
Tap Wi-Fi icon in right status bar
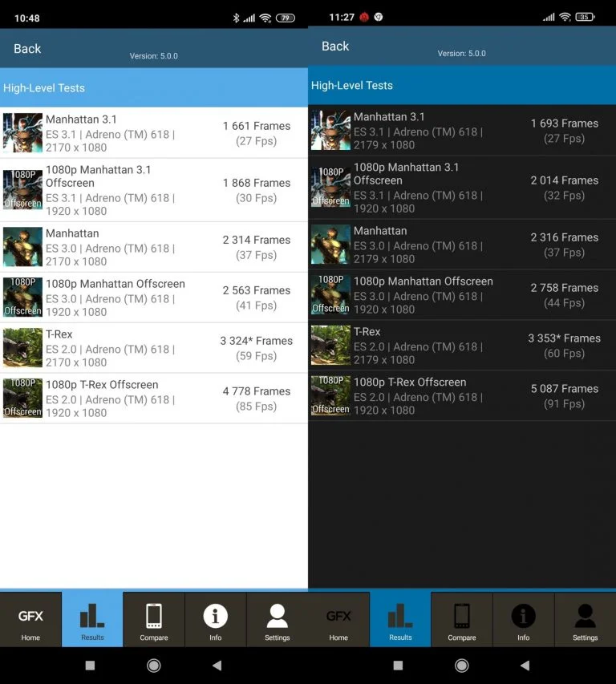(x=565, y=17)
